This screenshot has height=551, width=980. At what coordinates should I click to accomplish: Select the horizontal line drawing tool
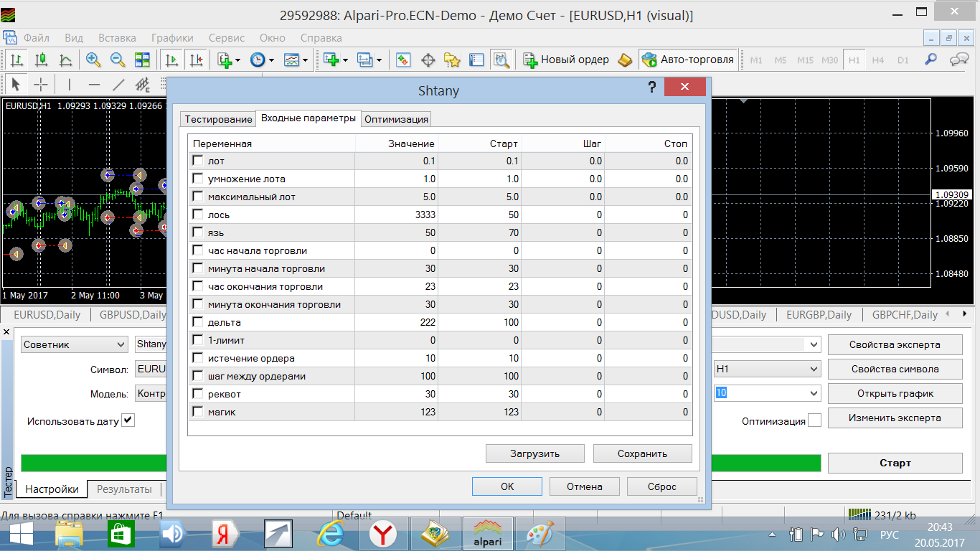(94, 84)
